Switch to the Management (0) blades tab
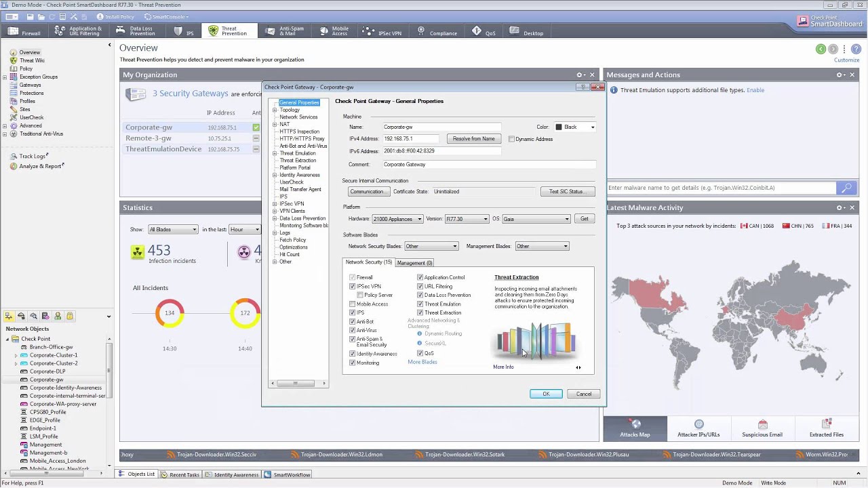 click(414, 263)
